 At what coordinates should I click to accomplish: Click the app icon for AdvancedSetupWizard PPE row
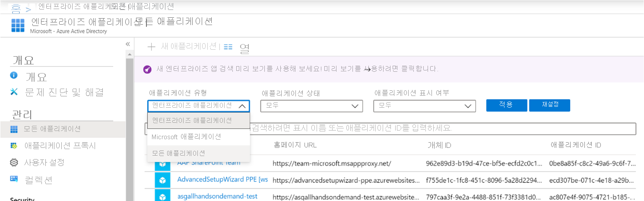point(163,180)
